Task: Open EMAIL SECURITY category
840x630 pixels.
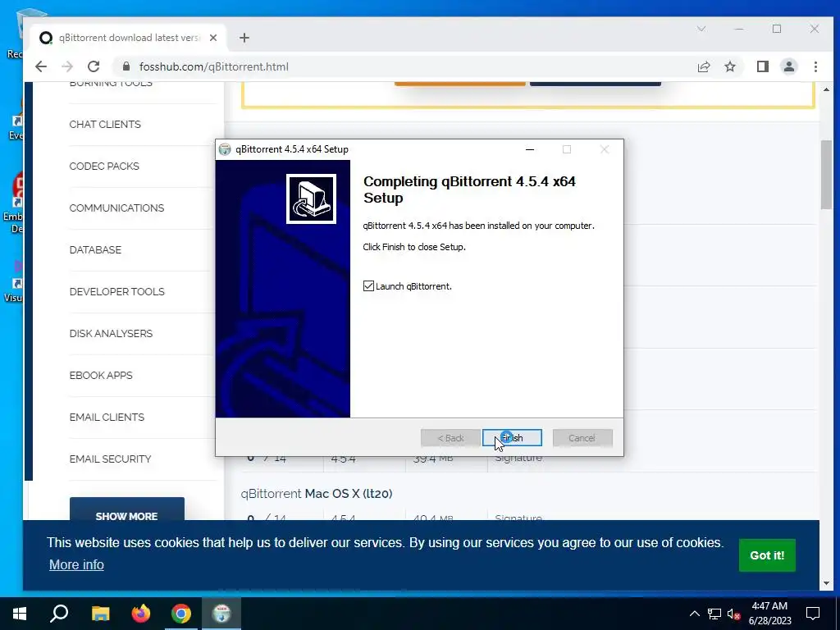Action: click(x=110, y=459)
